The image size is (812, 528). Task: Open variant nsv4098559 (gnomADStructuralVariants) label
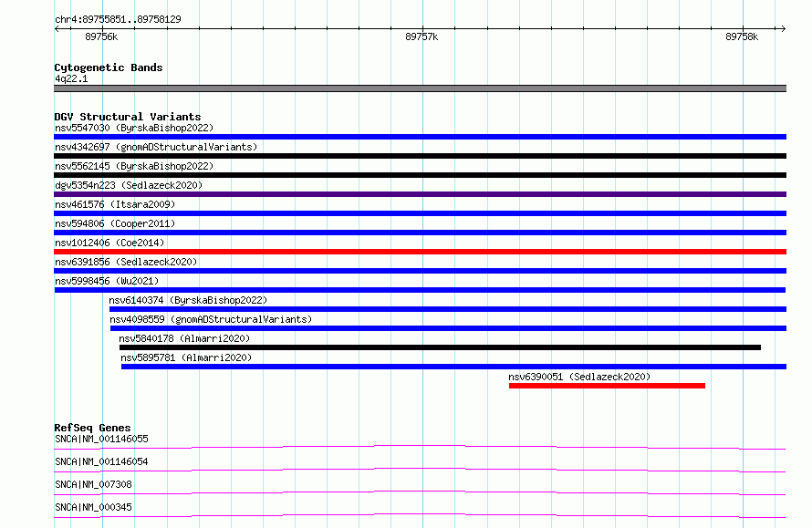(x=211, y=319)
